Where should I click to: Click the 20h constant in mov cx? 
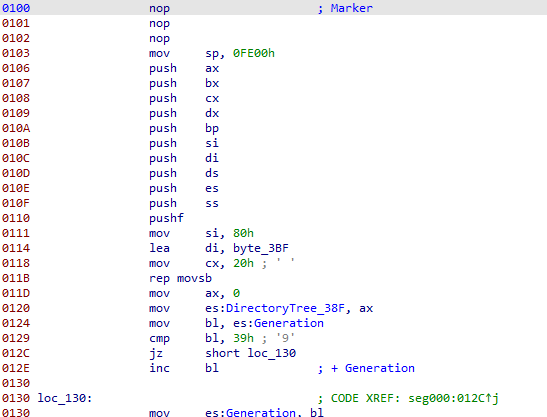[243, 263]
